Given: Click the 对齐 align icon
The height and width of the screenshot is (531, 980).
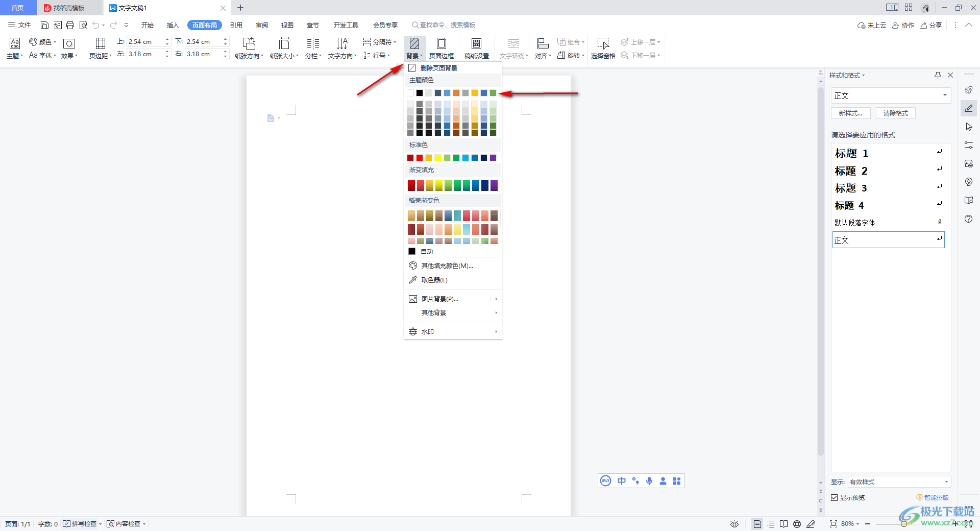Looking at the screenshot, I should click(543, 44).
